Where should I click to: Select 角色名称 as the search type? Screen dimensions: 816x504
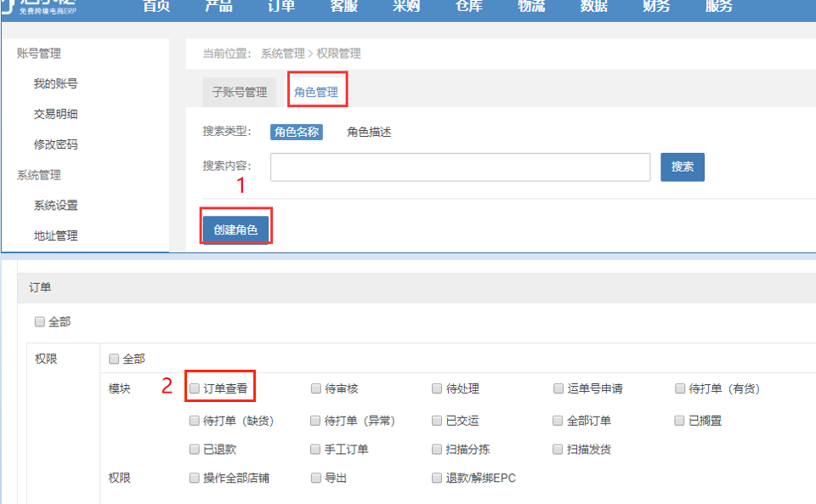297,132
